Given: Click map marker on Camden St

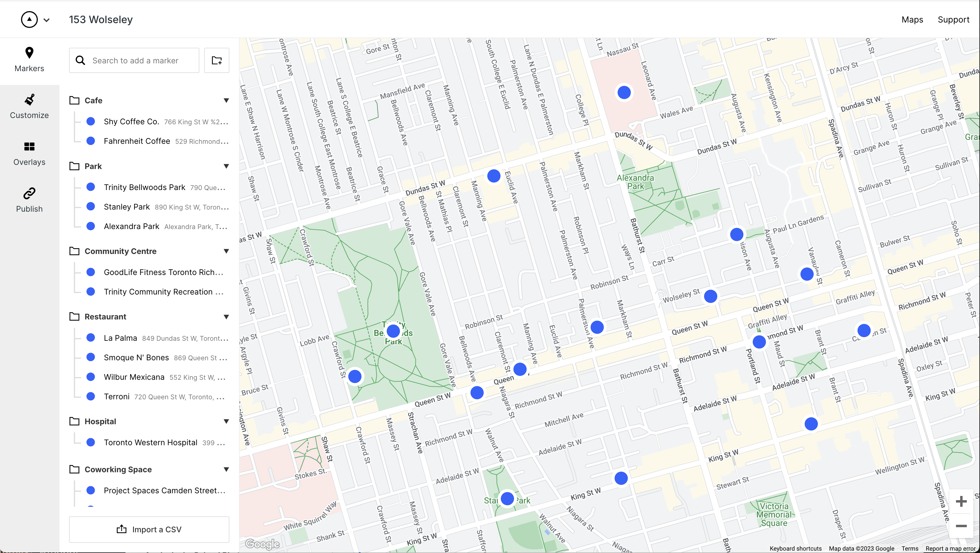Looking at the screenshot, I should (x=864, y=331).
